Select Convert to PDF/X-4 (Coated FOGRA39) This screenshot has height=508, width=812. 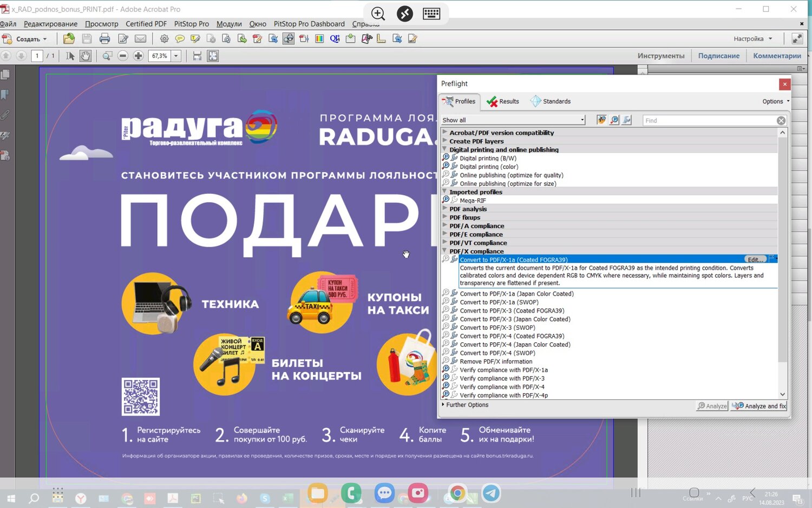click(512, 336)
